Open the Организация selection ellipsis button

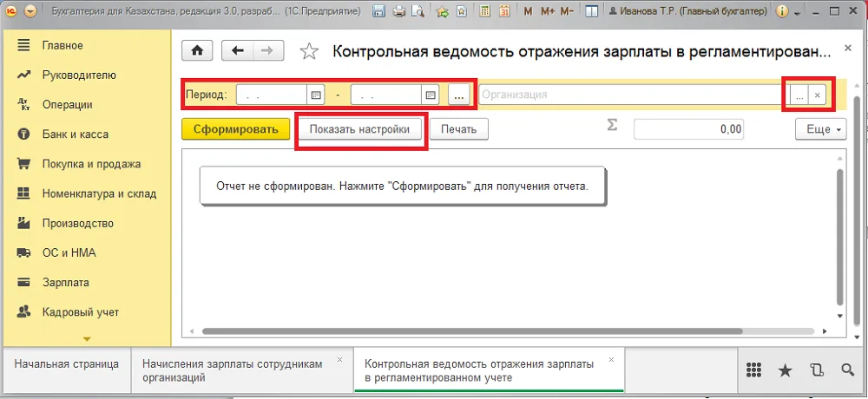(x=799, y=95)
